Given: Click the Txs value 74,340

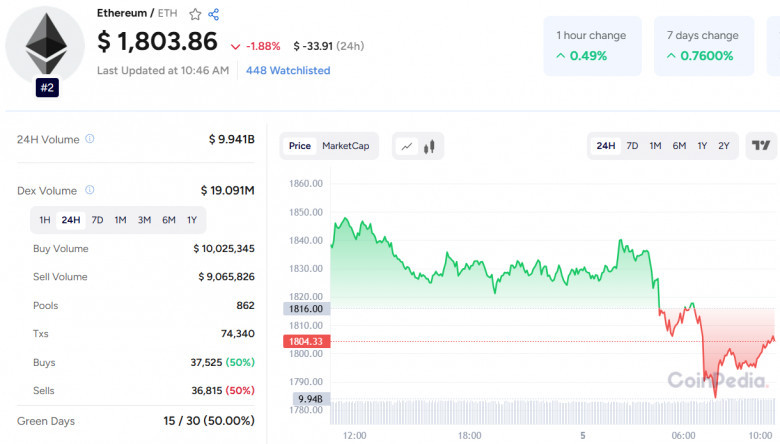Looking at the screenshot, I should tap(238, 334).
